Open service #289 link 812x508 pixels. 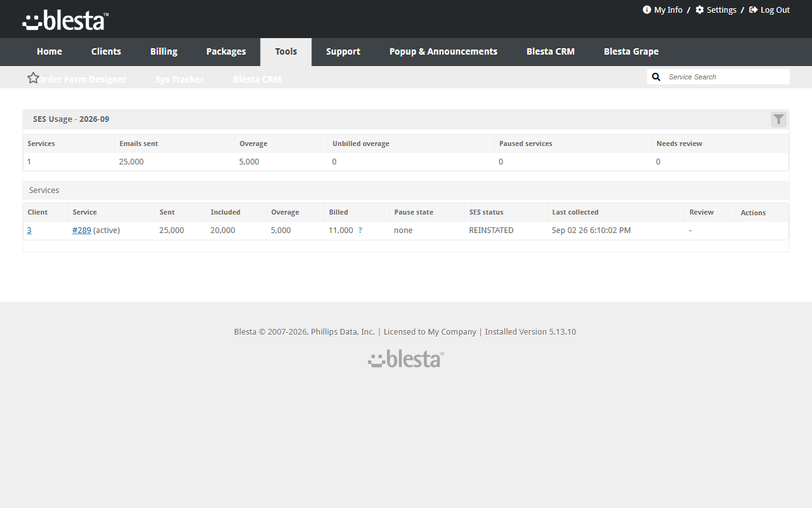[x=82, y=231]
